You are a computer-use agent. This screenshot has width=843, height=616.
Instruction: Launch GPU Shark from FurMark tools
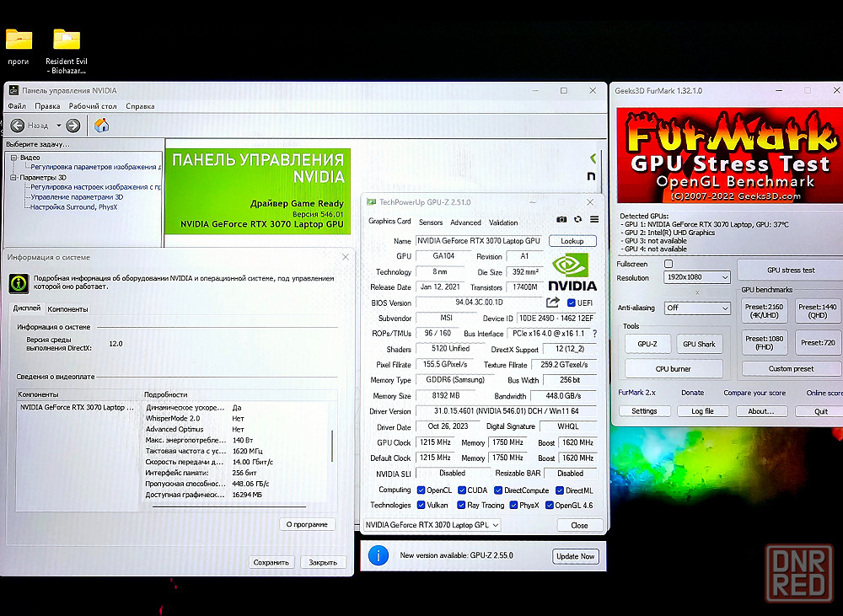pos(699,344)
